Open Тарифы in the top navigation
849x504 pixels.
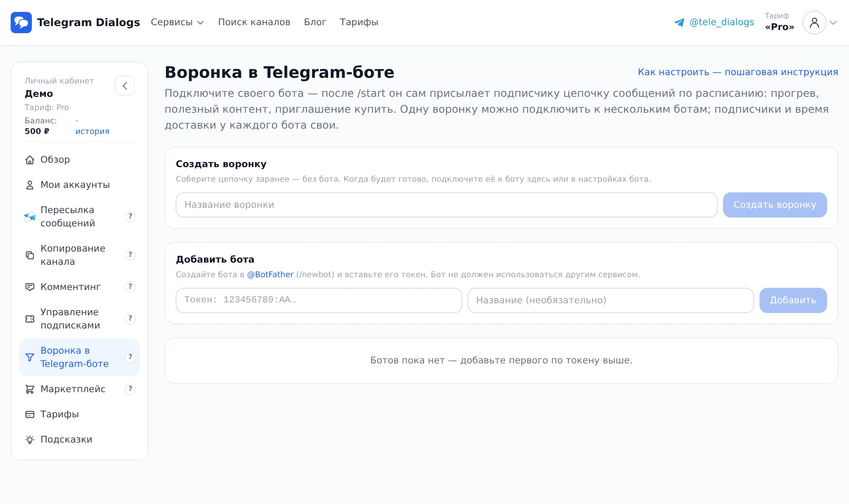click(x=359, y=22)
